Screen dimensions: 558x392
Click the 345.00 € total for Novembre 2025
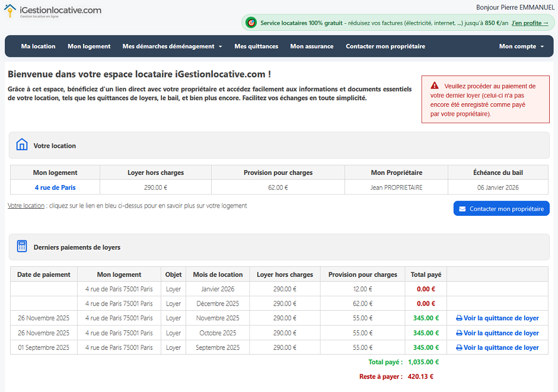(426, 318)
